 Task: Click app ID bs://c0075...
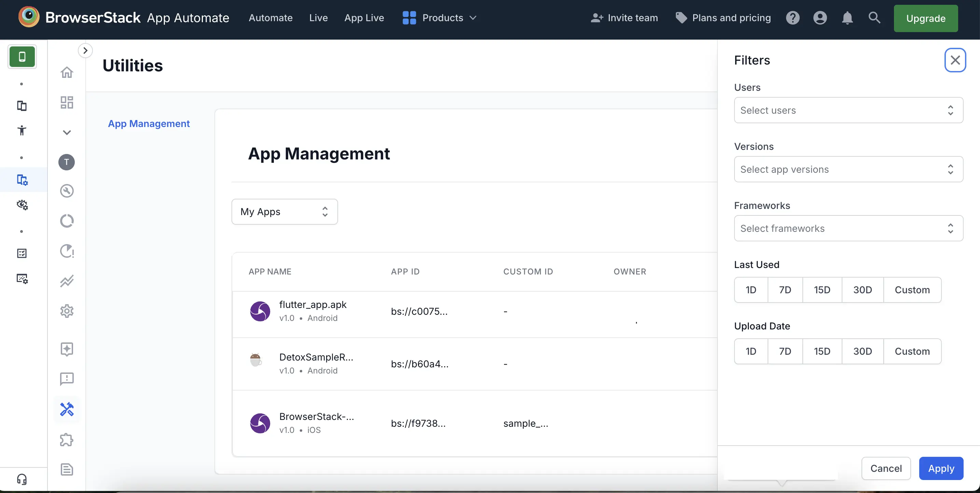(x=419, y=311)
